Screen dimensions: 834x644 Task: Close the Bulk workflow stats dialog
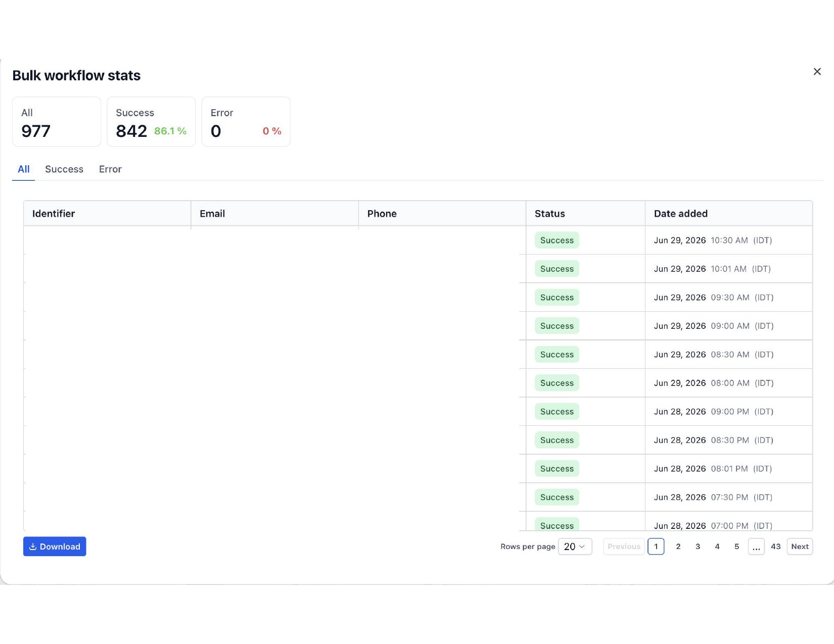(817, 72)
